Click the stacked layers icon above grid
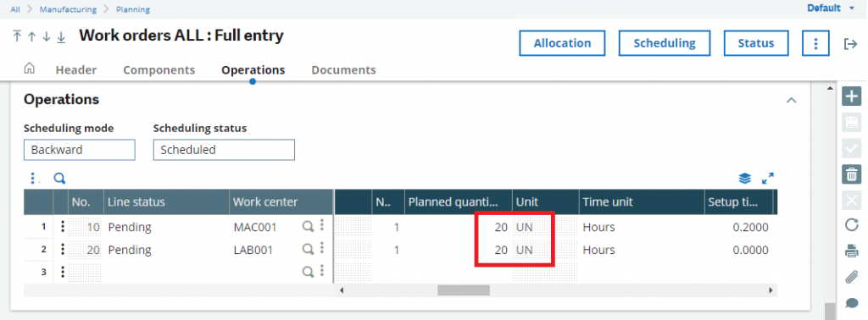The width and height of the screenshot is (868, 320). pyautogui.click(x=745, y=179)
